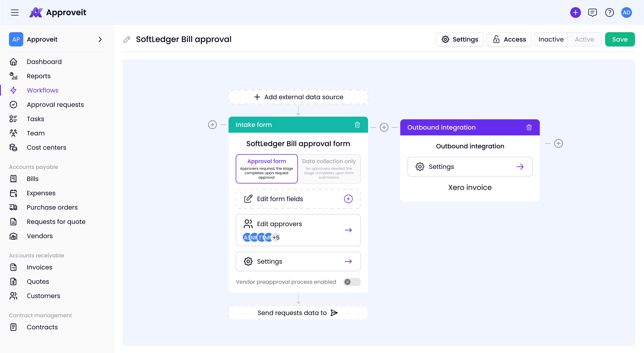Go to Workflows in sidebar
Screen dimensions: 644x353
coord(42,90)
